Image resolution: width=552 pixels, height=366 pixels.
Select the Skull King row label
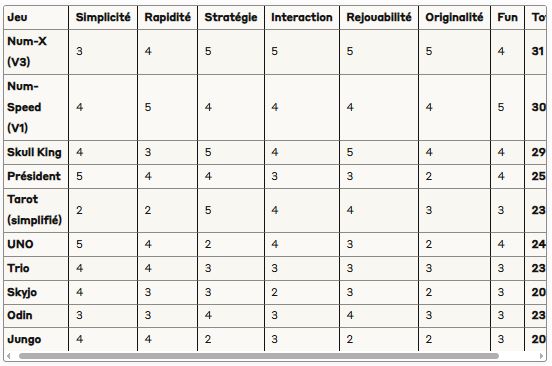34,152
